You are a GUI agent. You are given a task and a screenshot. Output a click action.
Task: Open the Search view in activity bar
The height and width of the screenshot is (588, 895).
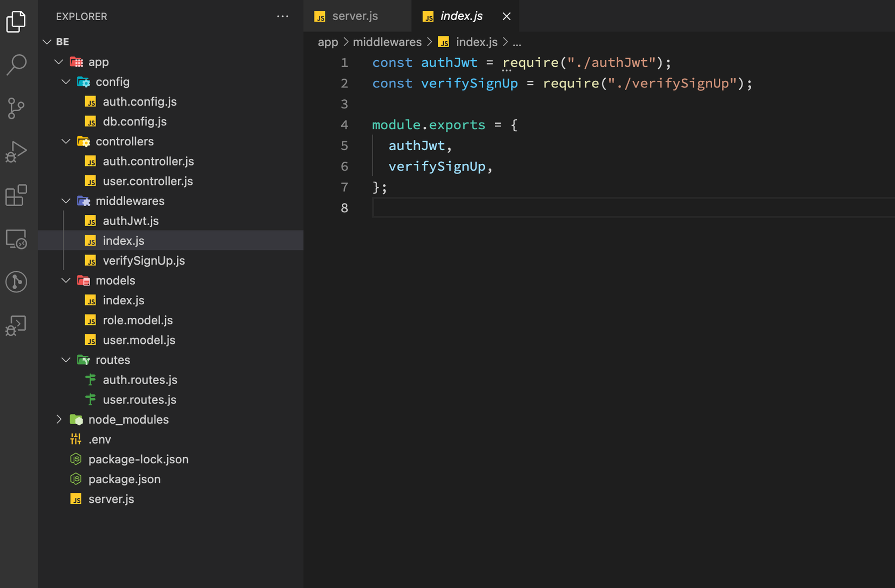pyautogui.click(x=16, y=65)
